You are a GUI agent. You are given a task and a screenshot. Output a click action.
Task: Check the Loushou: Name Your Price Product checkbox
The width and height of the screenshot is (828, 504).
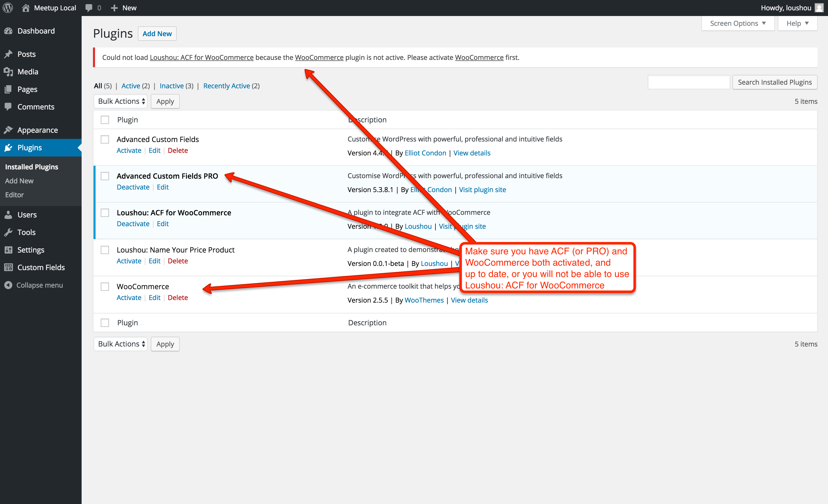coord(105,250)
